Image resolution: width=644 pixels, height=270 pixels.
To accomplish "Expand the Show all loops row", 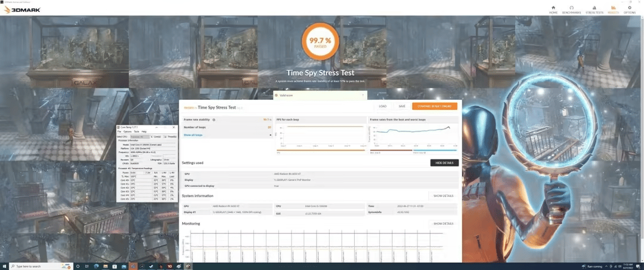I will [x=227, y=135].
